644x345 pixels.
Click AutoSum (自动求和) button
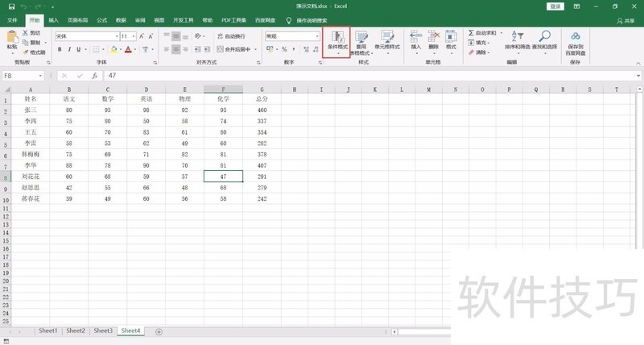(x=483, y=32)
